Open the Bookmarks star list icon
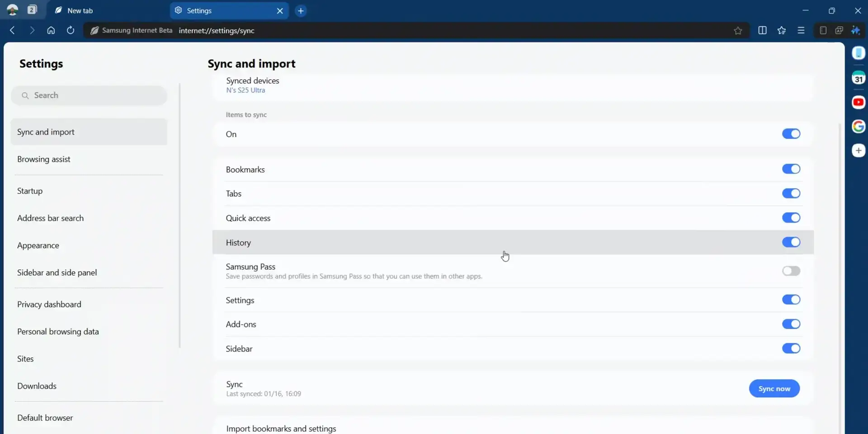Viewport: 868px width, 434px height. click(782, 30)
